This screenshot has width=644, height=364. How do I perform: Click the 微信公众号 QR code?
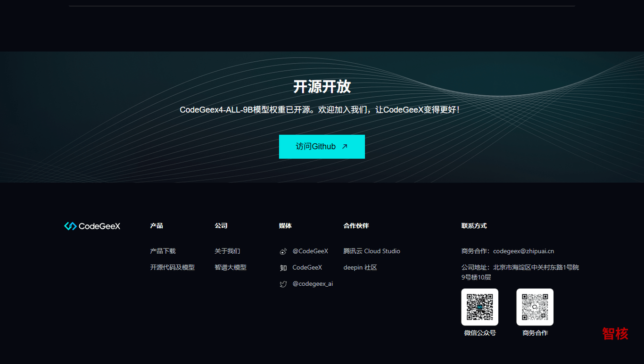[480, 307]
